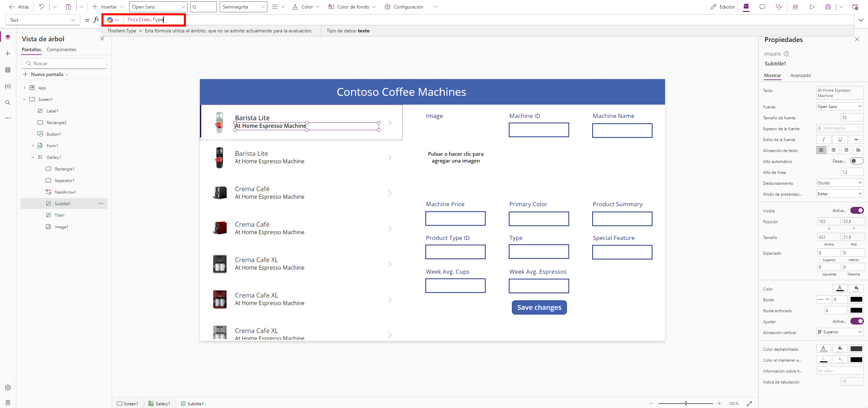Screen dimensions: 868x408
Task: Open the Comments icon
Action: [x=762, y=7]
